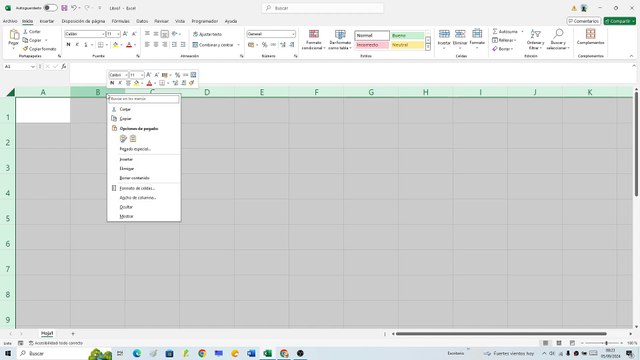This screenshot has height=360, width=640.
Task: Apply bold with ribbon N button
Action: click(68, 44)
